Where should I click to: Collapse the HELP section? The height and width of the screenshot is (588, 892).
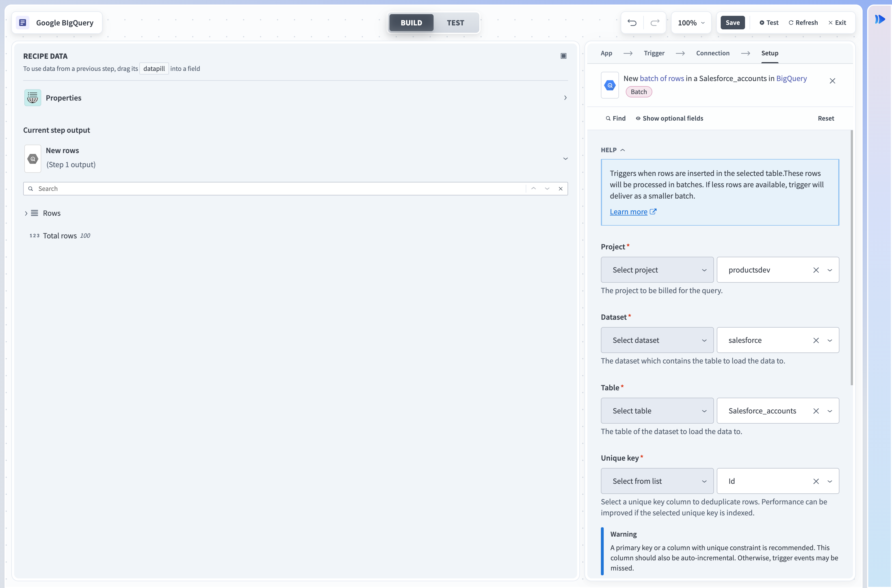[x=613, y=150]
